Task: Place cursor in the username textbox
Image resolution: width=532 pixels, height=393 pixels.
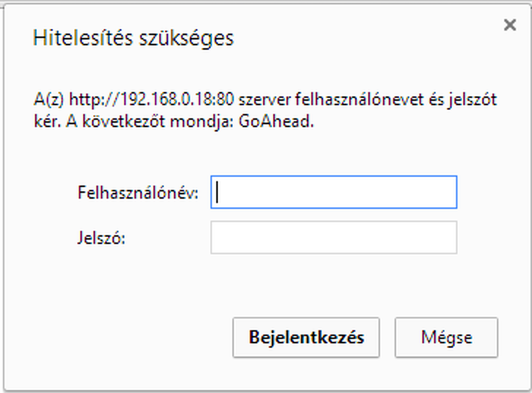Action: point(334,192)
